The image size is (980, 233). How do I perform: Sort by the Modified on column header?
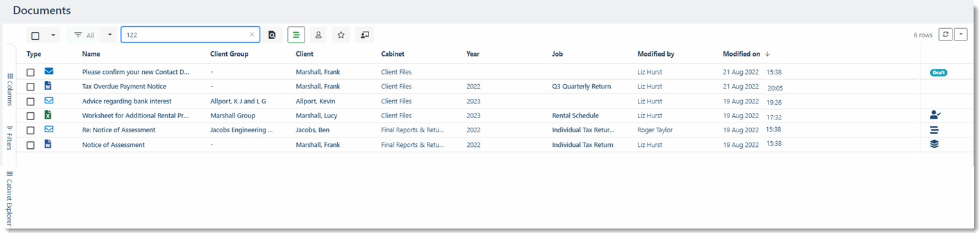[x=742, y=54]
